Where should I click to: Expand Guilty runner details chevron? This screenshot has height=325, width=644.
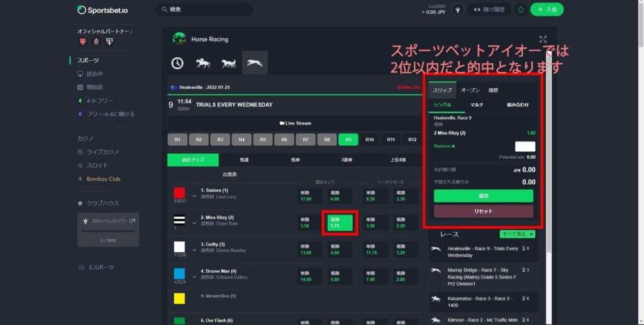(x=194, y=250)
